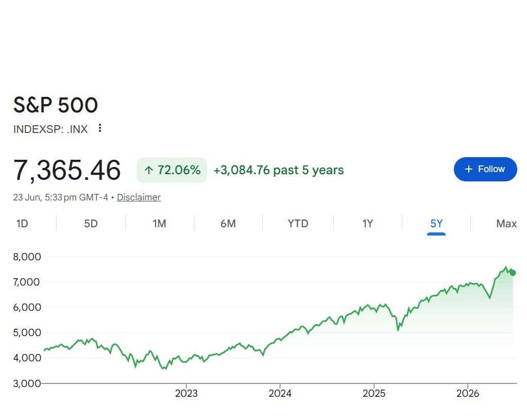Show the 6M chart range

[x=228, y=224]
